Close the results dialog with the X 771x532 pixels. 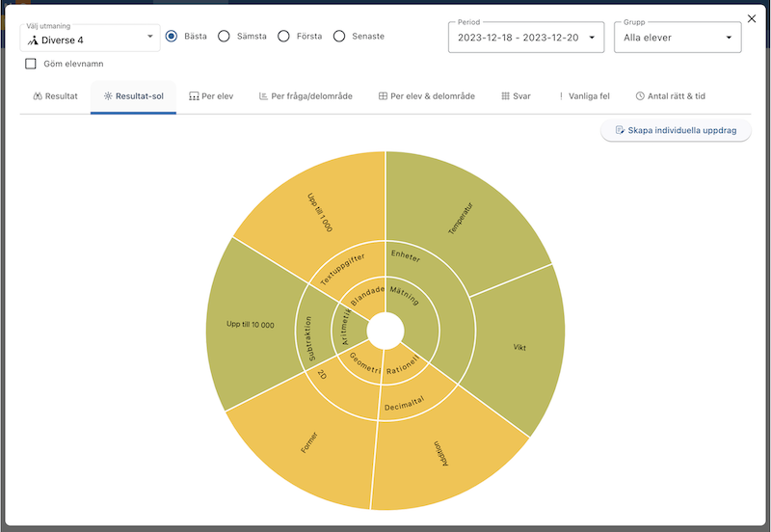[752, 18]
